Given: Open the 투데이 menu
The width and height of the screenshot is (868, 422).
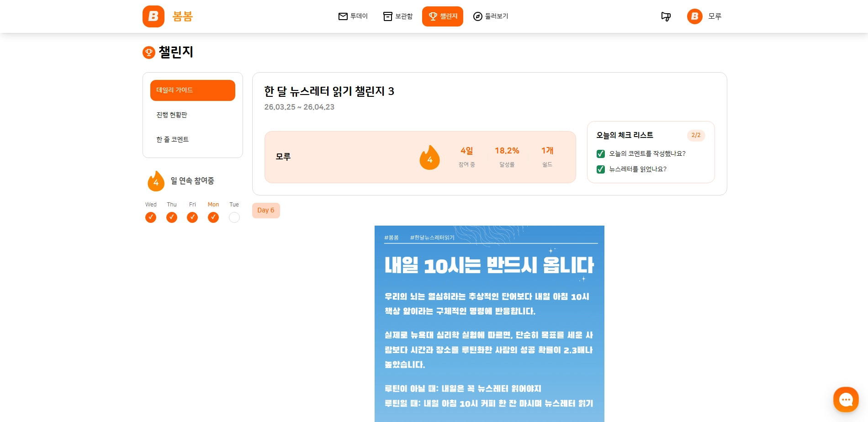Looking at the screenshot, I should coord(353,16).
